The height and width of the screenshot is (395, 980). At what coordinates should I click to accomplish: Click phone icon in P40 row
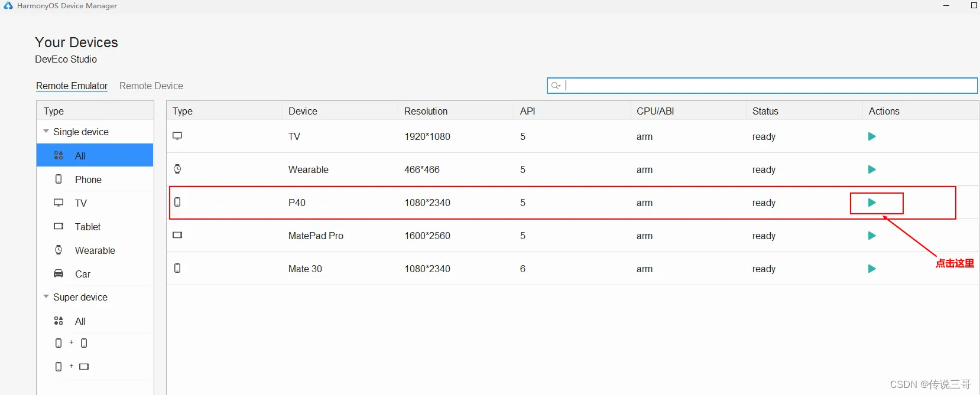tap(177, 202)
